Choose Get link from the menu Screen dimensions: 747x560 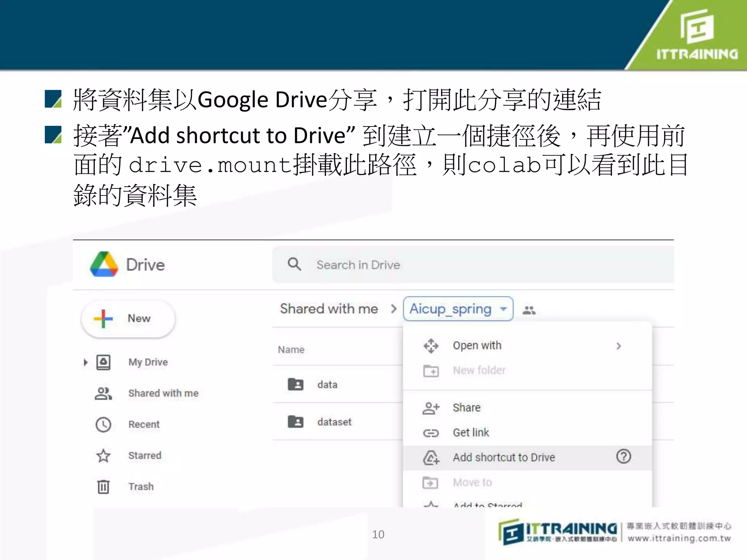click(471, 432)
